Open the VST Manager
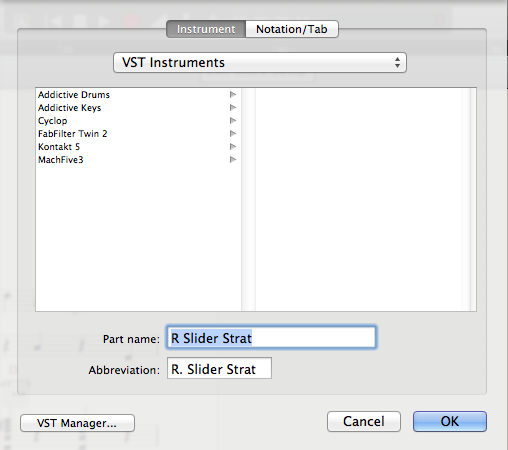The height and width of the screenshot is (450, 508). pyautogui.click(x=77, y=423)
